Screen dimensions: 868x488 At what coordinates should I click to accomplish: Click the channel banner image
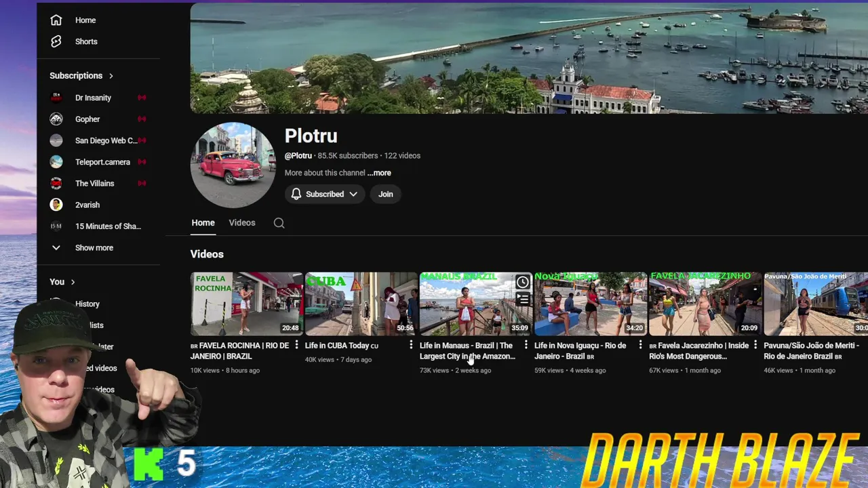point(529,58)
